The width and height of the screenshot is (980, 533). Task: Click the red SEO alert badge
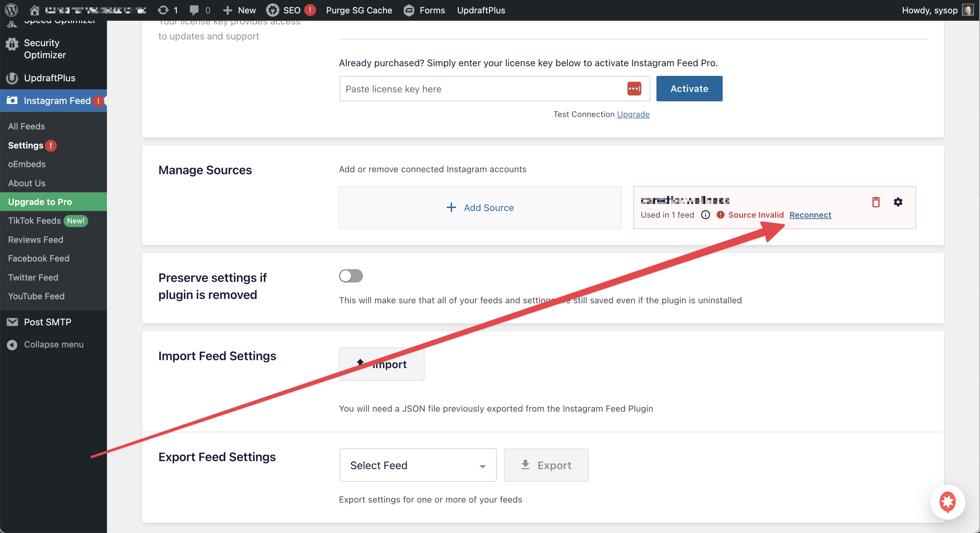coord(310,10)
